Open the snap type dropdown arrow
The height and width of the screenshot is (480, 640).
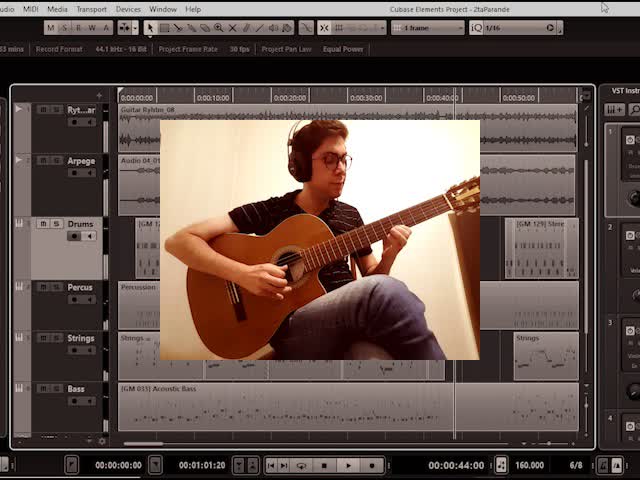[382, 28]
